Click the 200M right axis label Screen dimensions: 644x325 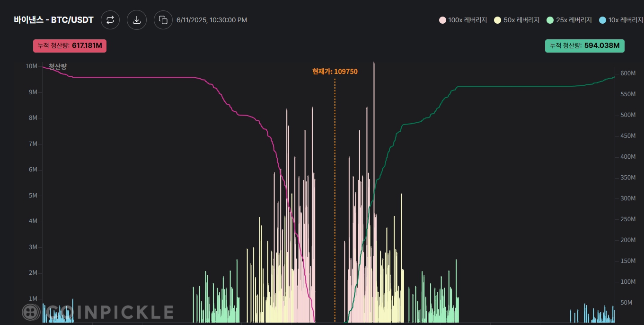627,240
